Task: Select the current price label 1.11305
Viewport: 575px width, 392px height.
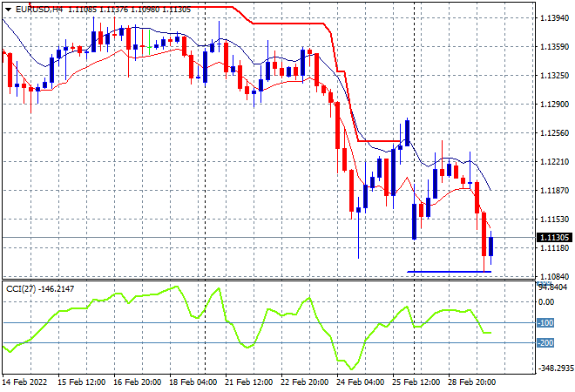Action: (554, 238)
